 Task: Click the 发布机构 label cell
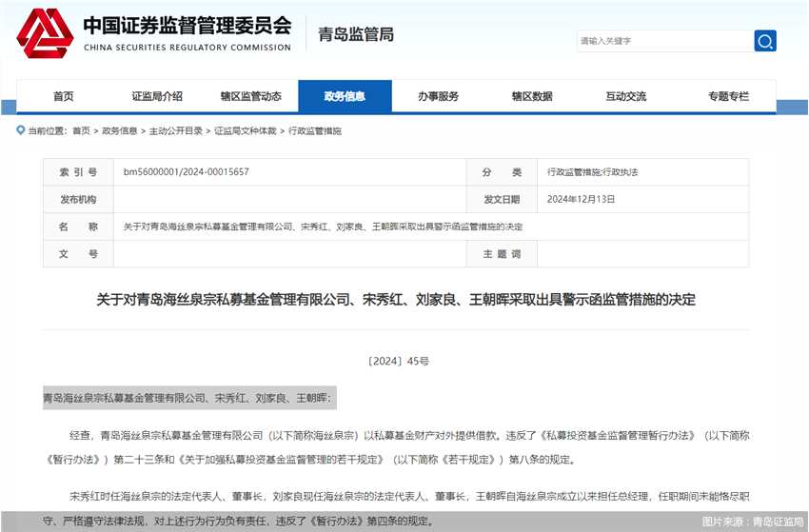[78, 200]
